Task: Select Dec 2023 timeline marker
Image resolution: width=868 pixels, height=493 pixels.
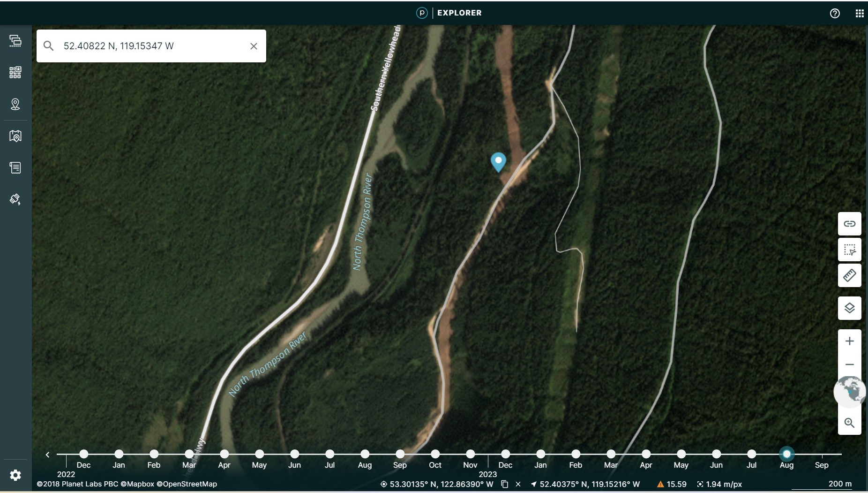Action: pos(505,454)
